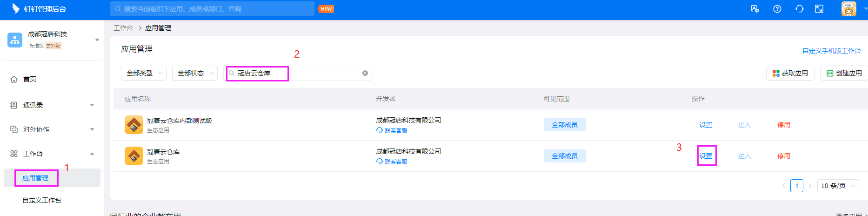Click 停用 for 冠唐云仓库内部测试版
This screenshot has width=868, height=216.
784,125
